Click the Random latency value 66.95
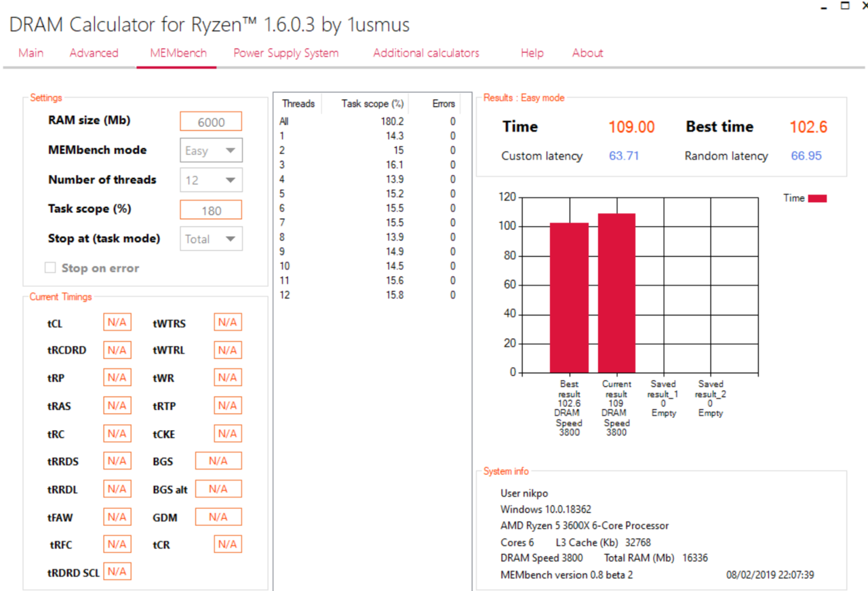This screenshot has width=868, height=591. (x=806, y=156)
